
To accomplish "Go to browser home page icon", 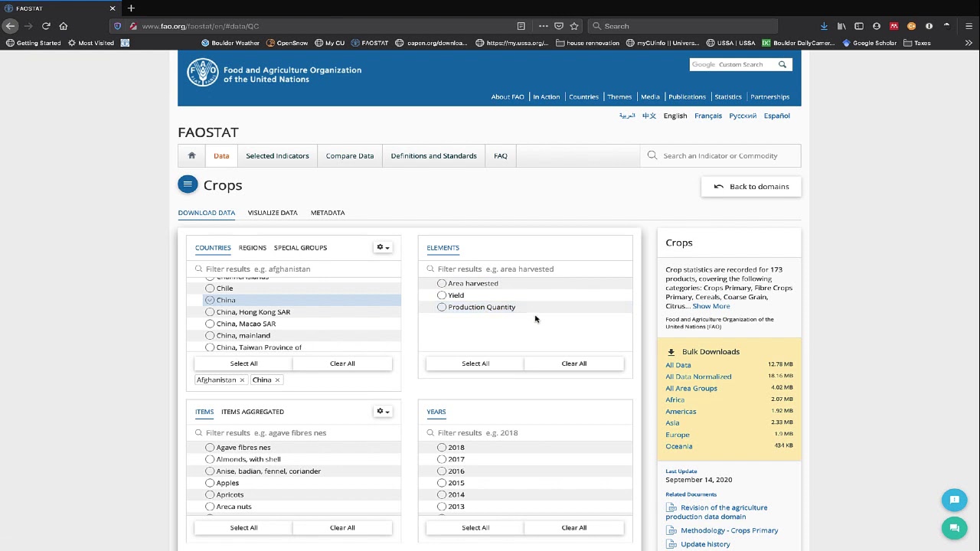I will [64, 26].
